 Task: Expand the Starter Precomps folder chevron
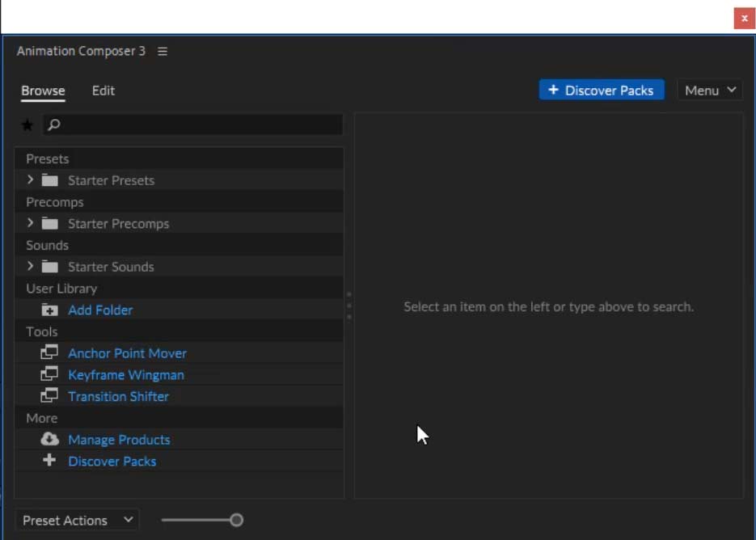tap(30, 223)
